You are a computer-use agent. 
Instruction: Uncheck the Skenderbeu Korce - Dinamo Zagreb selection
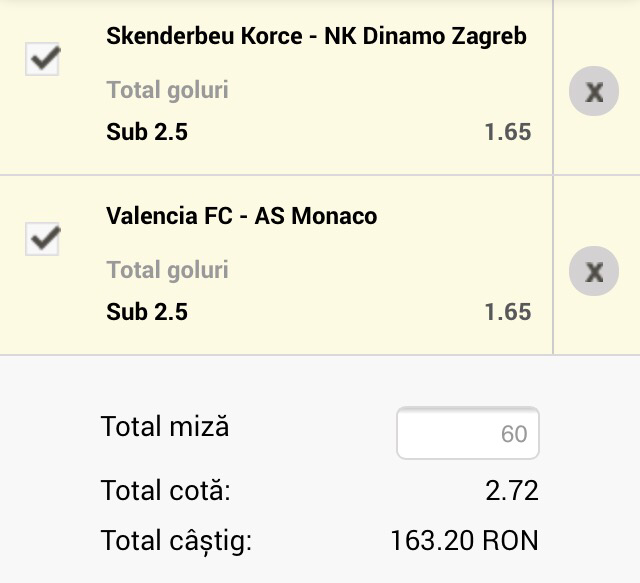tap(42, 59)
